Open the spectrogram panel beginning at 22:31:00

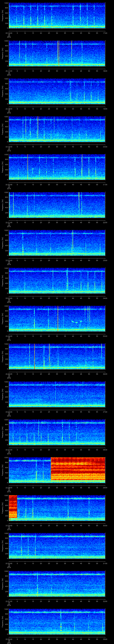click(x=57, y=584)
